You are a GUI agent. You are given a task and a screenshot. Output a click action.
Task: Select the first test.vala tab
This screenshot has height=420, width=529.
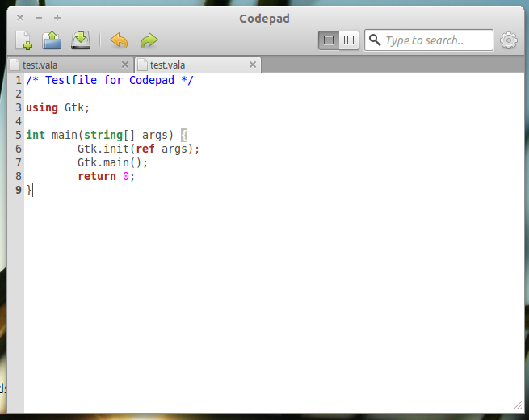(69, 65)
